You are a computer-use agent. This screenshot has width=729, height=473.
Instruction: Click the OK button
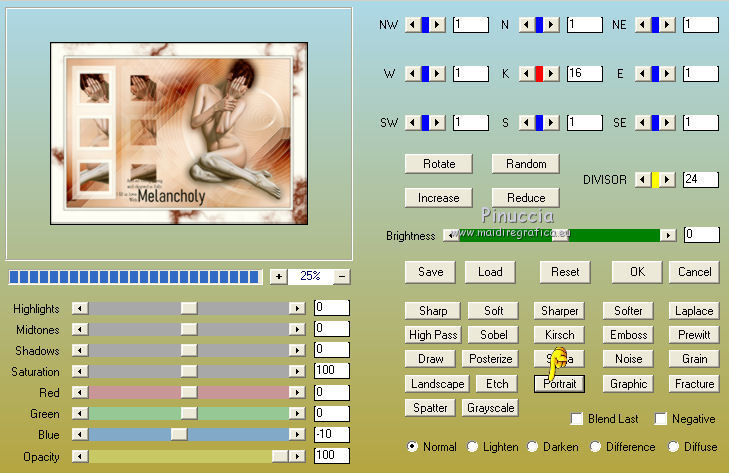click(637, 272)
